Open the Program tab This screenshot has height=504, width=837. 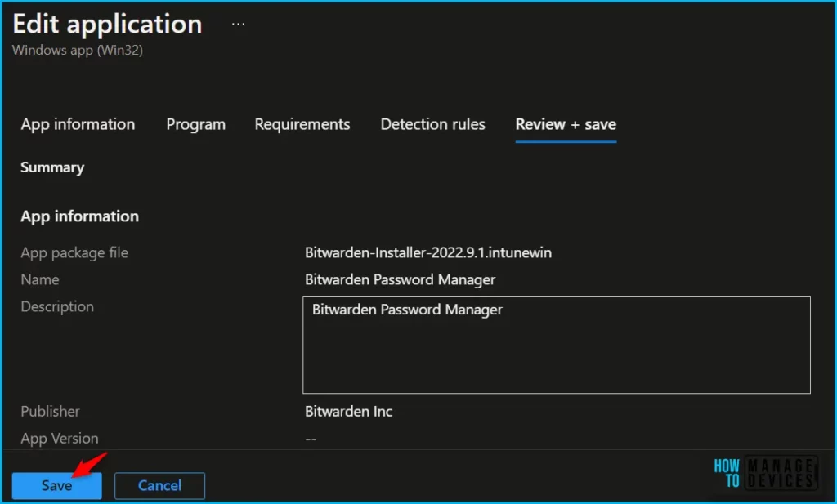[x=196, y=124]
